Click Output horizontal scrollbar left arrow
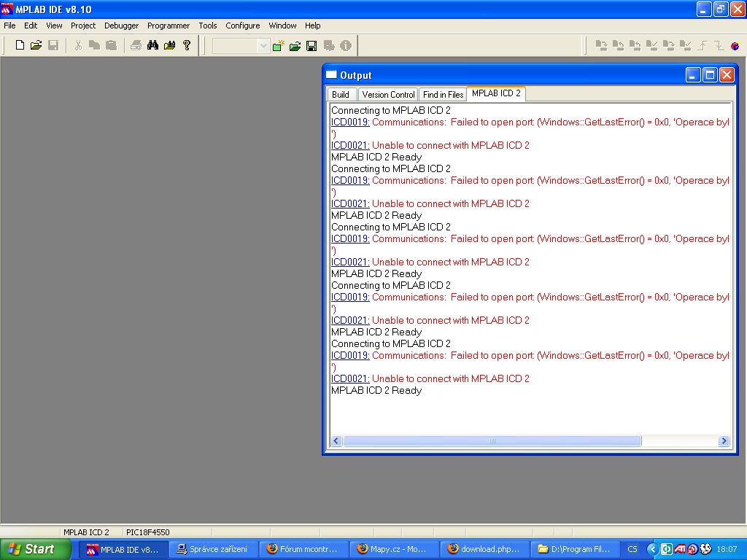747x560 pixels. coord(336,441)
